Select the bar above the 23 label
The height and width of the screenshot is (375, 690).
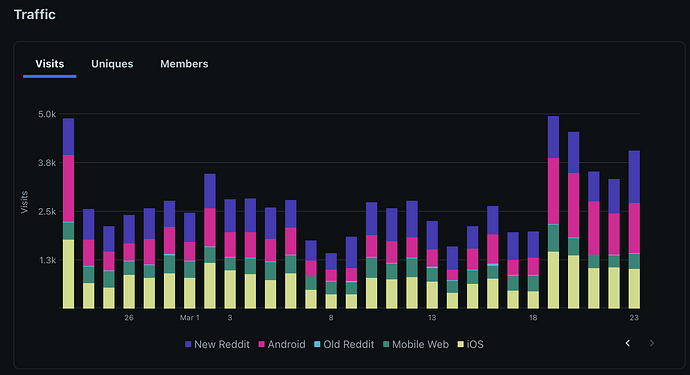tap(634, 230)
